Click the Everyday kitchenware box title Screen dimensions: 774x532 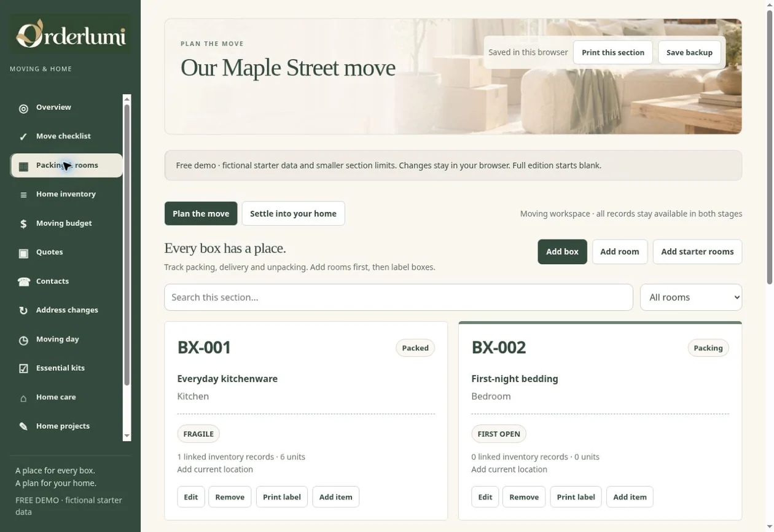pos(227,379)
